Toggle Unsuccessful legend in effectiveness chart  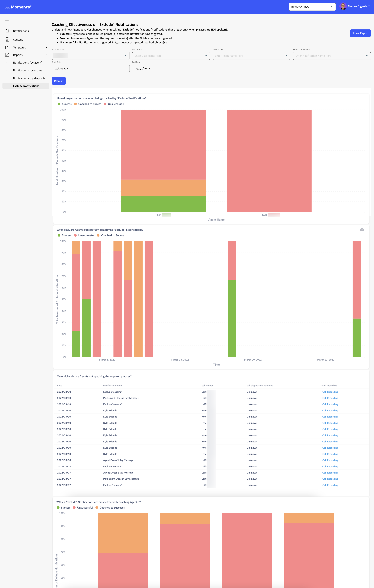tap(83, 508)
